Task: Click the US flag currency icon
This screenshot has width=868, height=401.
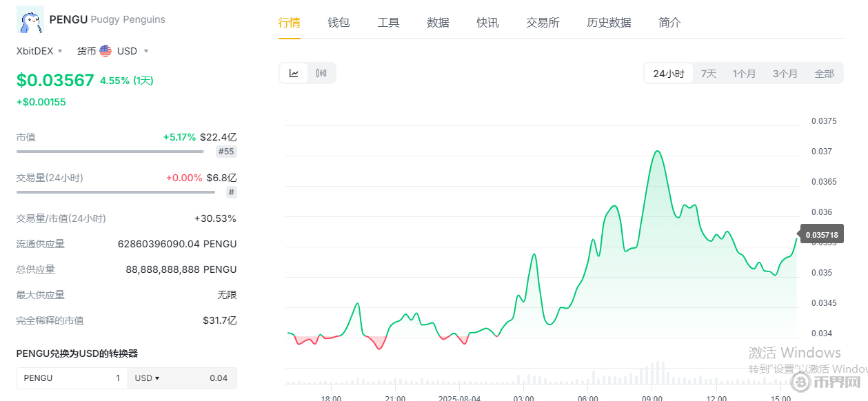Action: pos(105,51)
